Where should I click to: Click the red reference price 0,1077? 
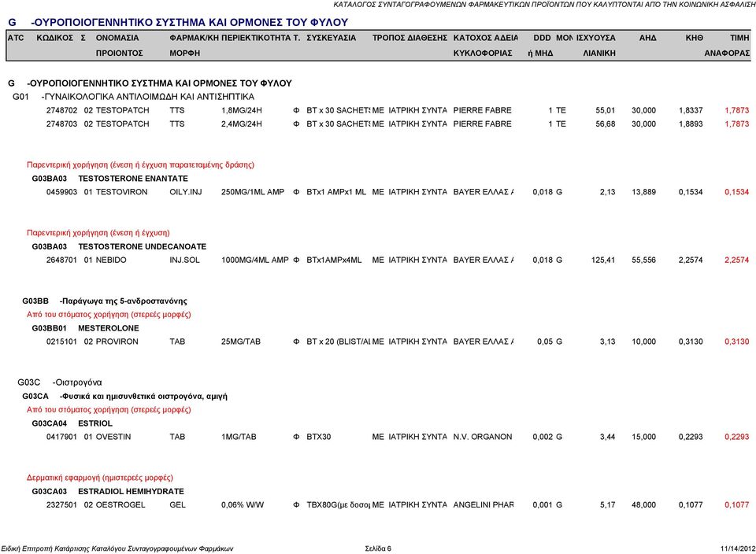(x=737, y=505)
